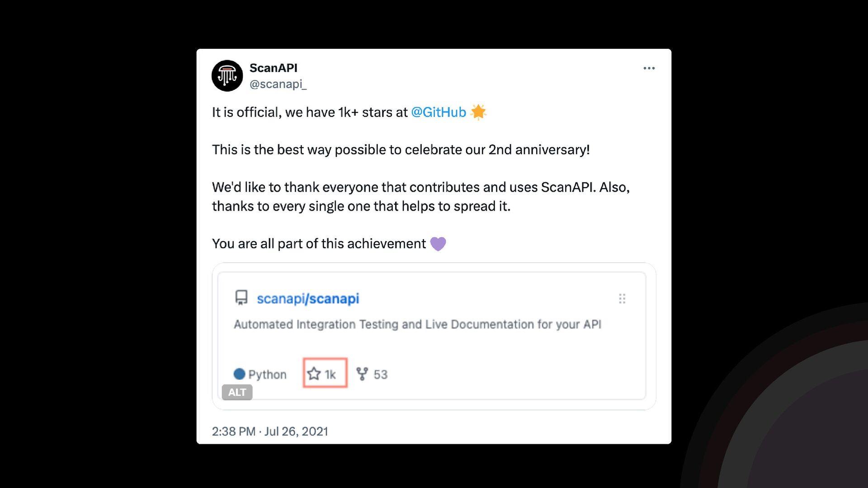Screen dimensions: 868x488
Task: Click the repository book icon
Action: [x=241, y=298]
